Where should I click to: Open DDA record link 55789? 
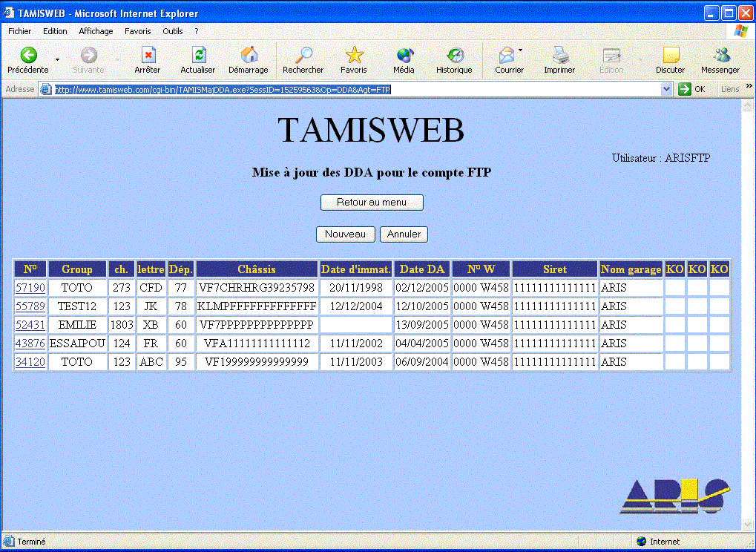[30, 306]
